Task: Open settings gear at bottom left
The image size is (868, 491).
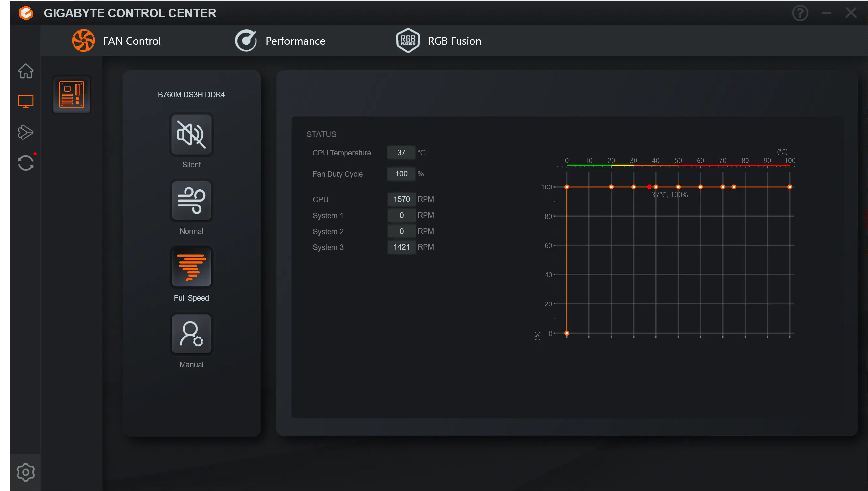Action: [x=25, y=472]
